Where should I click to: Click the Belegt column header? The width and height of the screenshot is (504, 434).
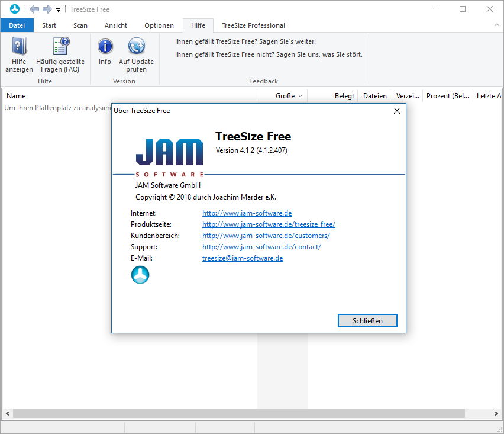(x=333, y=96)
